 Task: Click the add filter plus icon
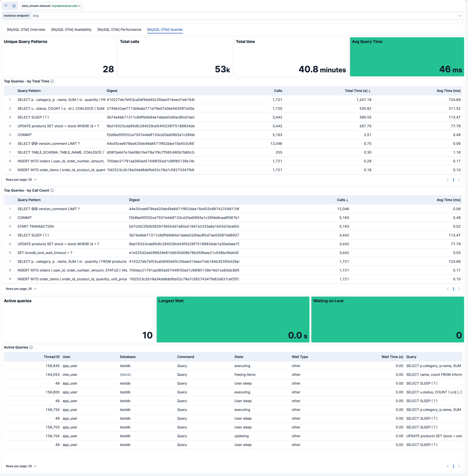tap(14, 6)
